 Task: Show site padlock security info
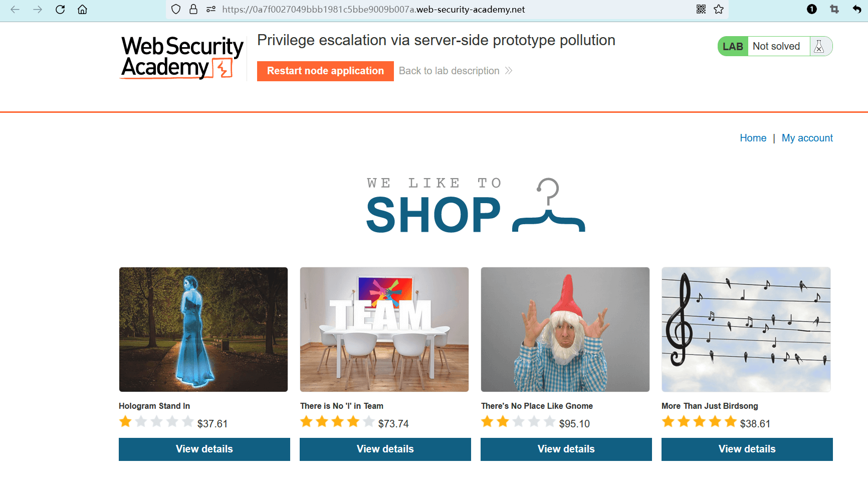193,10
